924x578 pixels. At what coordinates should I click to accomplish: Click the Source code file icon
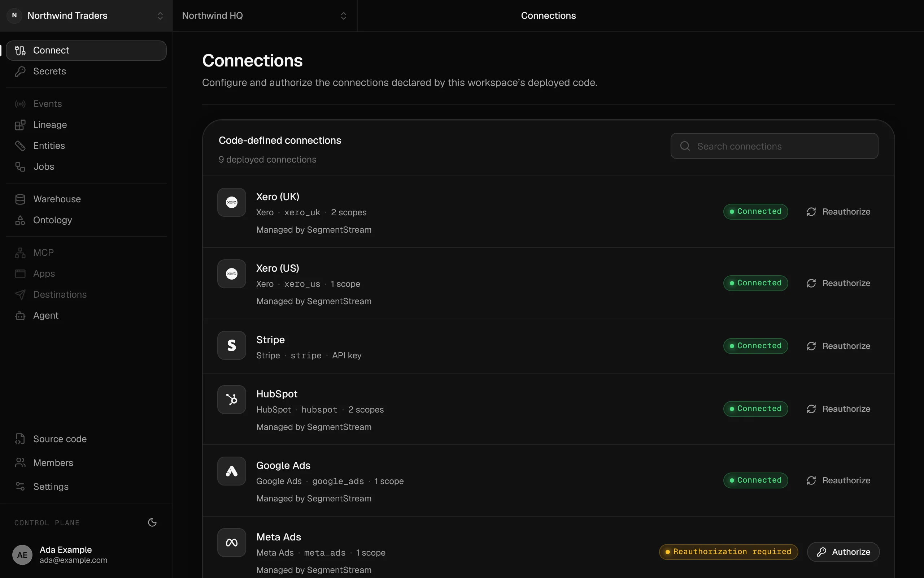[20, 439]
